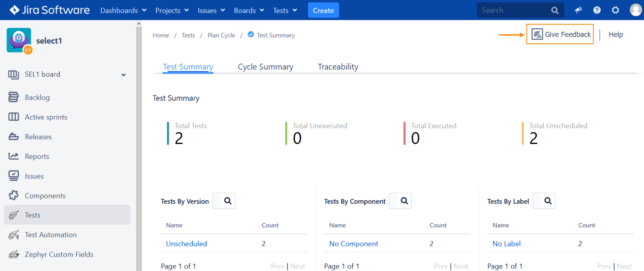Open Zephyr Custom Fields in sidebar

[x=59, y=254]
